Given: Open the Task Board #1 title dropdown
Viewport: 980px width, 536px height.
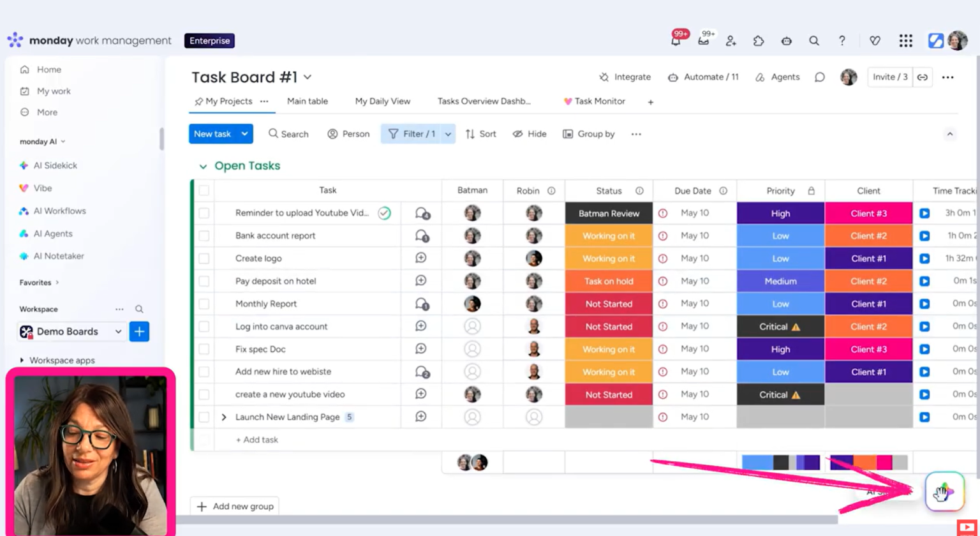Looking at the screenshot, I should pyautogui.click(x=308, y=77).
